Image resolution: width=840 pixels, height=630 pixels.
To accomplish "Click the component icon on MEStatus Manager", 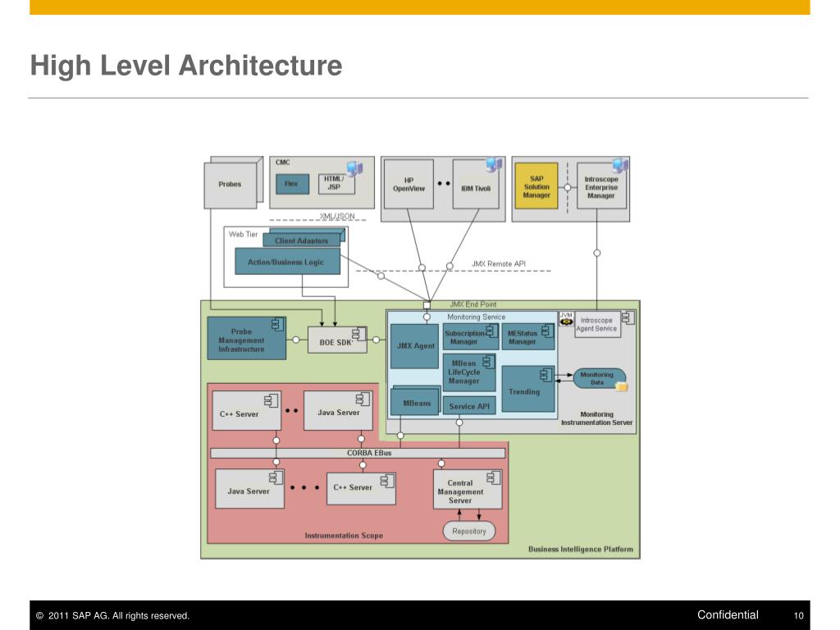I will [x=547, y=331].
